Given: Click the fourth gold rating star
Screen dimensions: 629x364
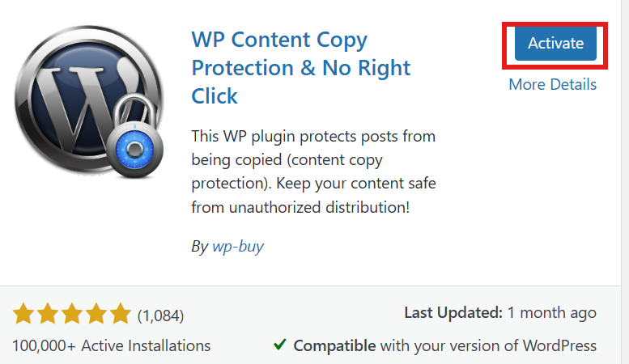Looking at the screenshot, I should [96, 314].
